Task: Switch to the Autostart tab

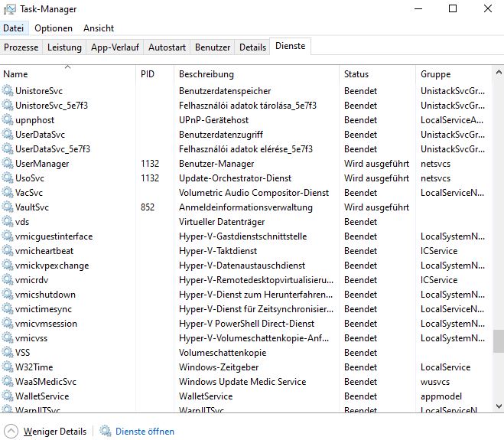Action: 167,47
